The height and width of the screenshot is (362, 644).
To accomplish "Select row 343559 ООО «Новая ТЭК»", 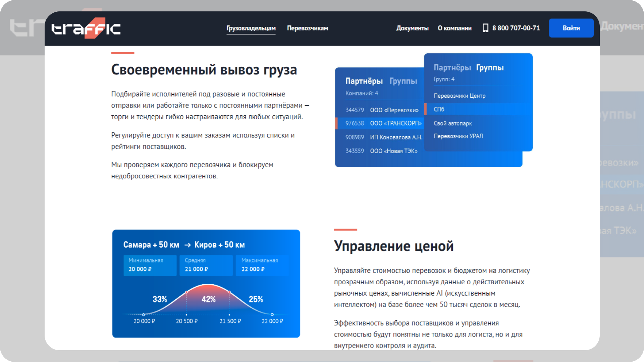I will (381, 151).
